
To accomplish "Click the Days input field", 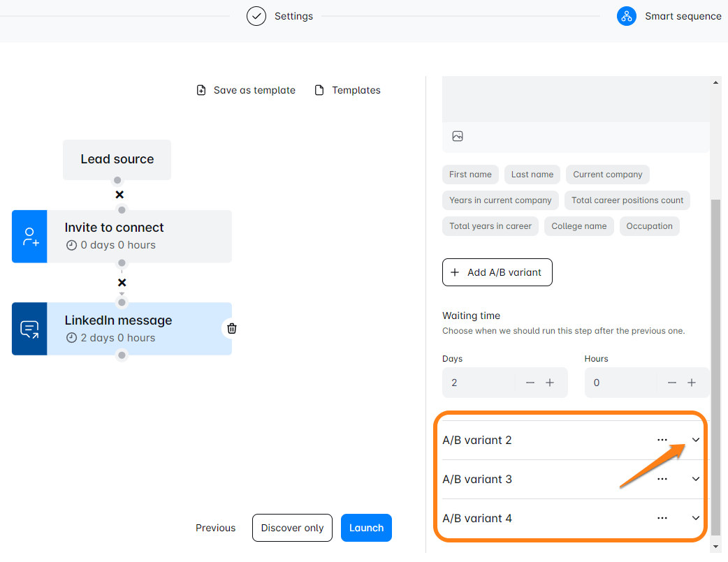I will pos(479,383).
